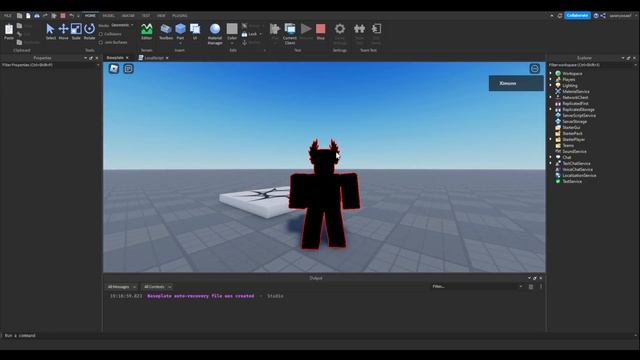Open the chat icon in viewport
The width and height of the screenshot is (640, 360).
[x=128, y=69]
